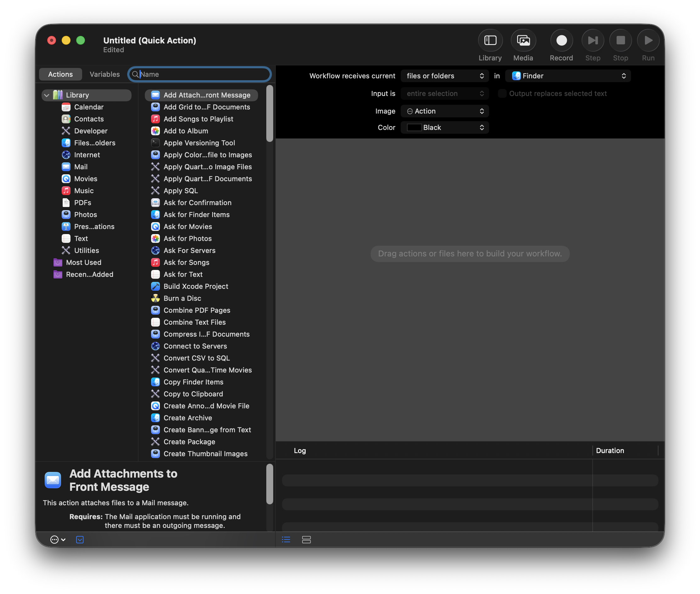Viewport: 700px width, 594px height.
Task: Show the variables split view icon
Action: click(307, 540)
